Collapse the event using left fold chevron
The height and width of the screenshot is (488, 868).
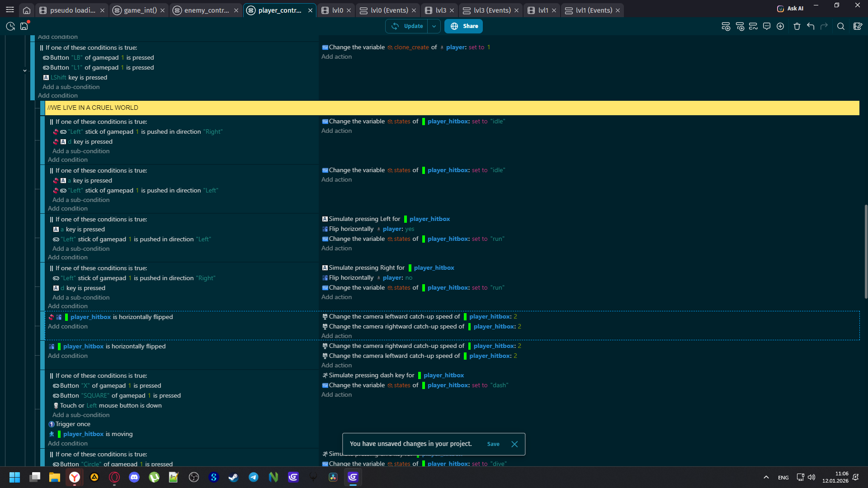(x=25, y=70)
